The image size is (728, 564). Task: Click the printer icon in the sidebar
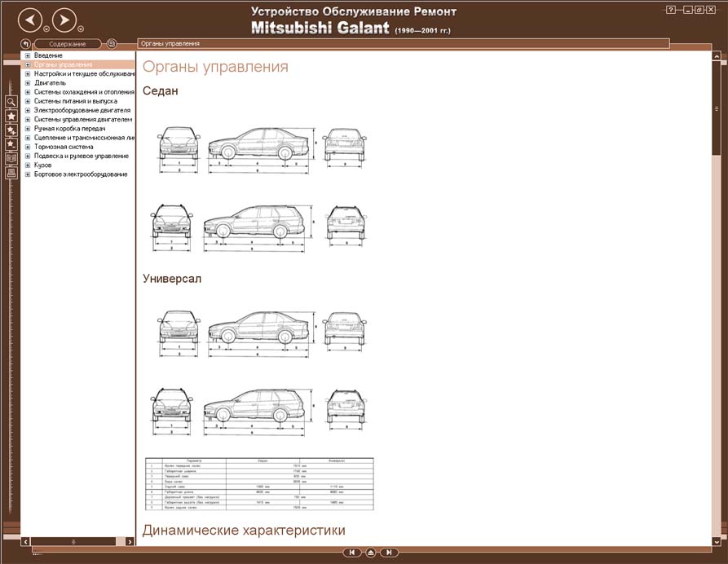11,173
